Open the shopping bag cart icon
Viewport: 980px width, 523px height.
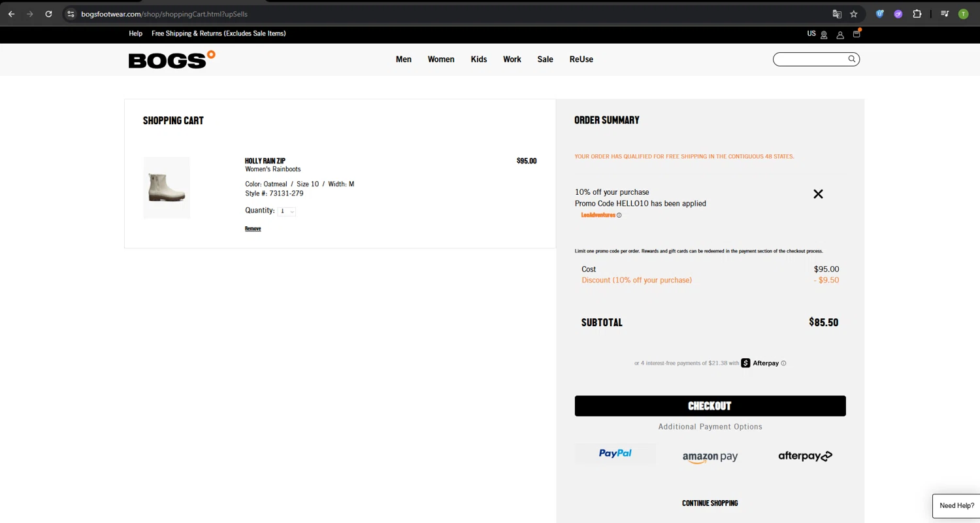point(857,33)
